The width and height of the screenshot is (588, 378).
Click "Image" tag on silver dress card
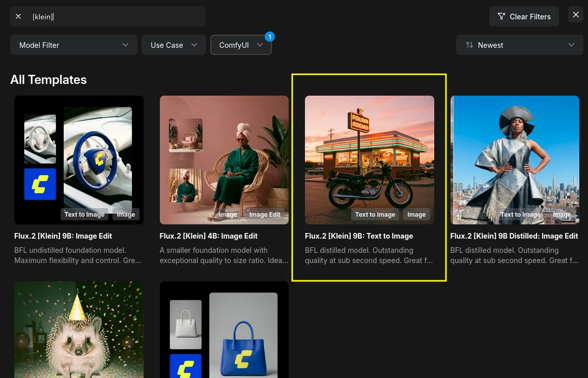coord(562,214)
